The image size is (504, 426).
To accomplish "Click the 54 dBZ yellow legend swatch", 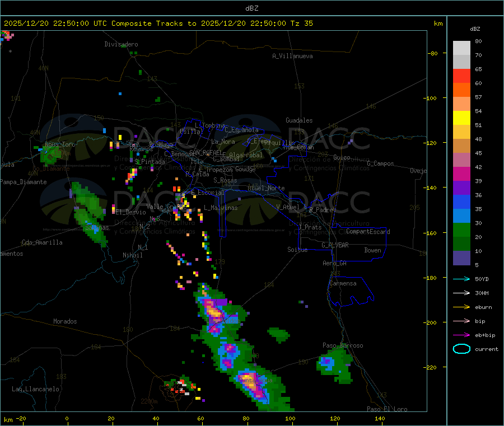I will [x=461, y=118].
